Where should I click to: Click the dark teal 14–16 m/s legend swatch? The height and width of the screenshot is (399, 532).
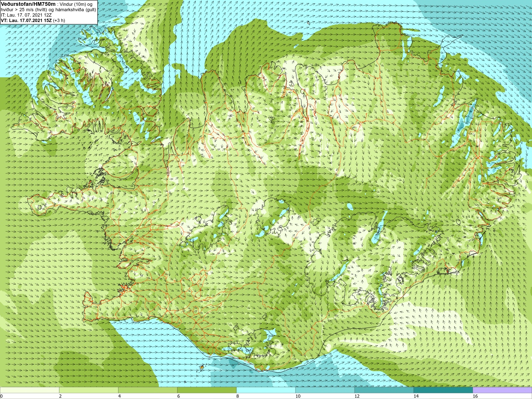[443, 390]
